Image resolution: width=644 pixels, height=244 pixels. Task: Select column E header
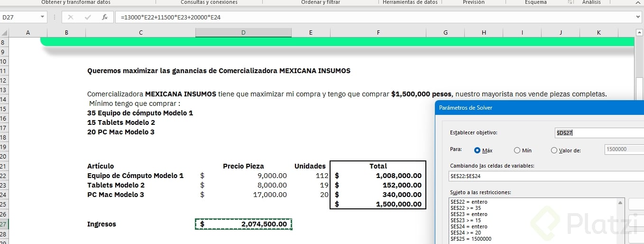(311, 33)
